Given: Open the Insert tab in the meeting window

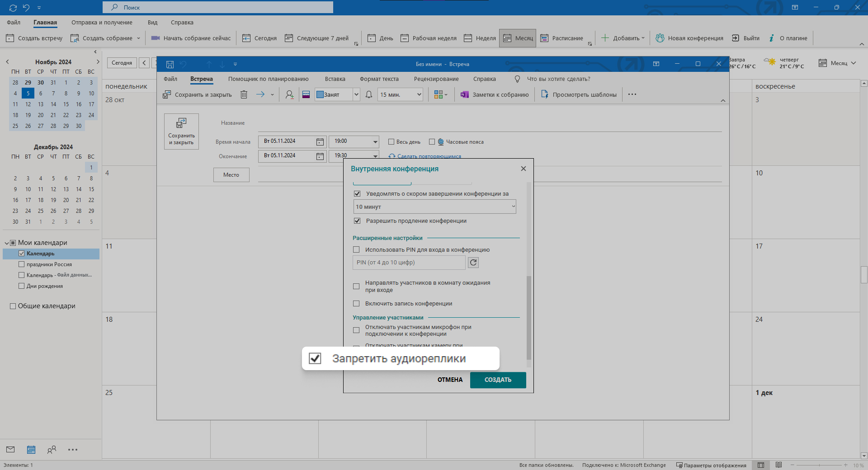Looking at the screenshot, I should tap(335, 79).
